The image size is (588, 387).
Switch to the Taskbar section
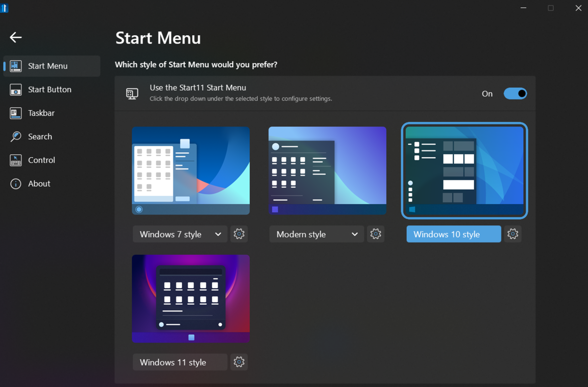(x=52, y=113)
